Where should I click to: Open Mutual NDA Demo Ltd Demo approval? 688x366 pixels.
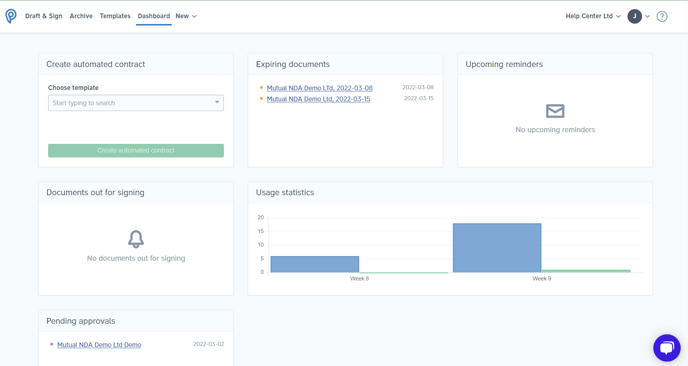point(99,345)
